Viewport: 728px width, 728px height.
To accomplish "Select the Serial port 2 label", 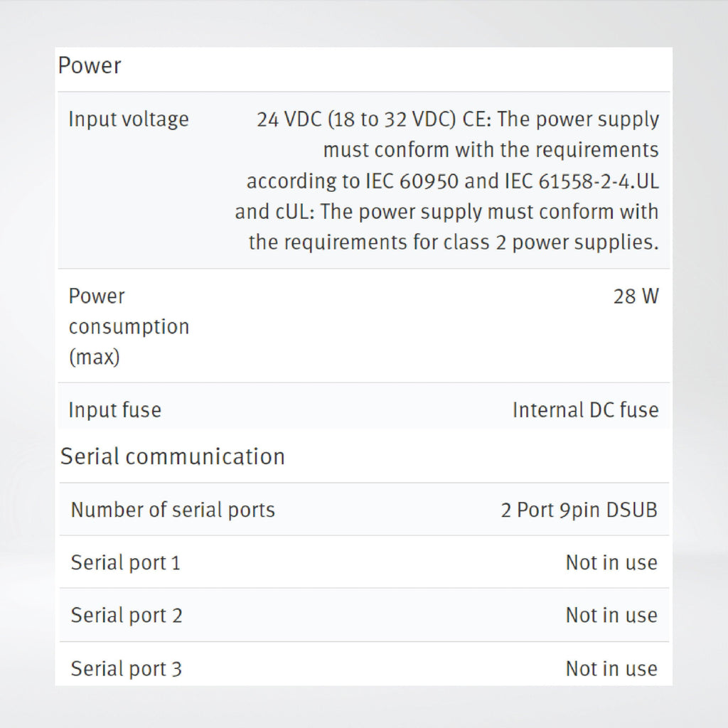I will (x=127, y=616).
